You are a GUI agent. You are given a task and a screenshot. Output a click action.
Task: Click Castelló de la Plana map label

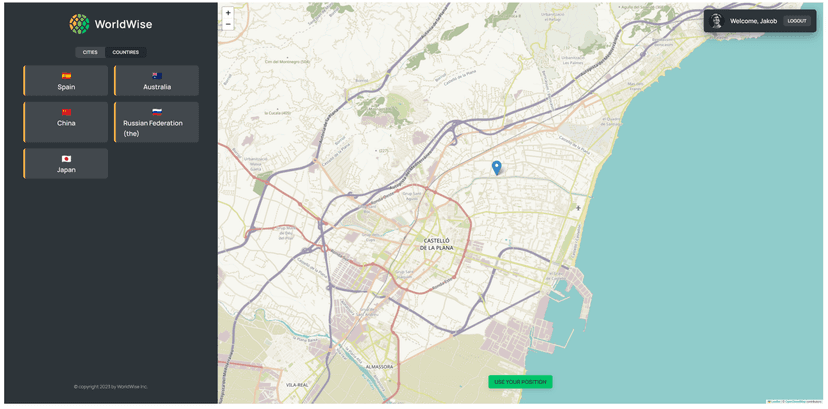pos(437,243)
